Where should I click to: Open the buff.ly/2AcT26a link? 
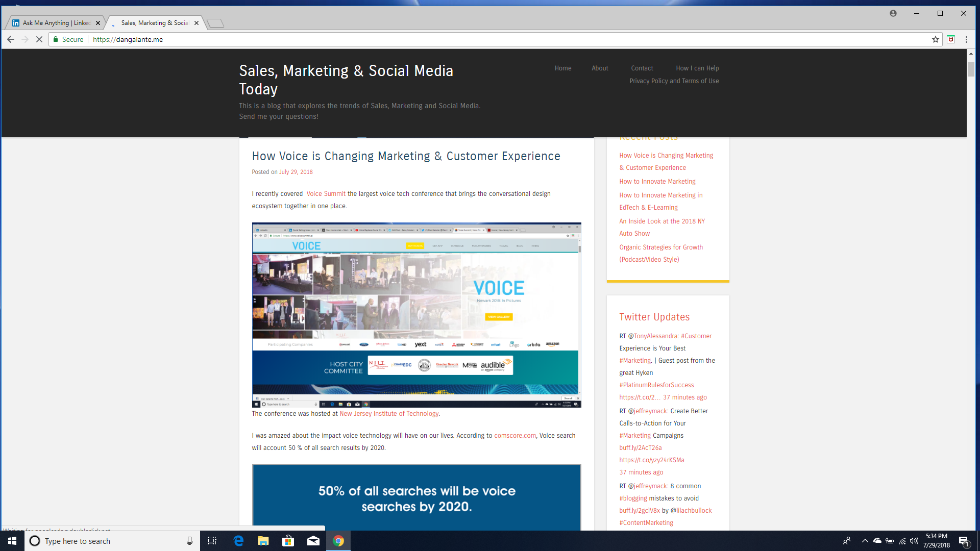coord(640,448)
